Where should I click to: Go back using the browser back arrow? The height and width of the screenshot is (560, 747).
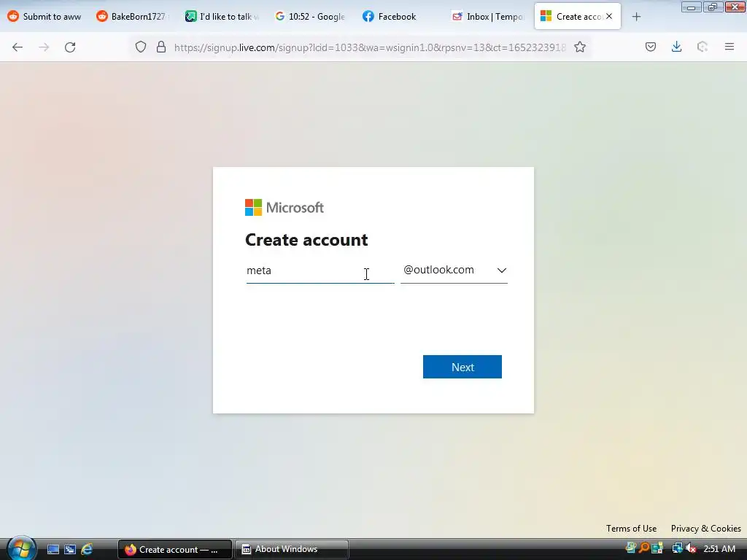(x=18, y=47)
